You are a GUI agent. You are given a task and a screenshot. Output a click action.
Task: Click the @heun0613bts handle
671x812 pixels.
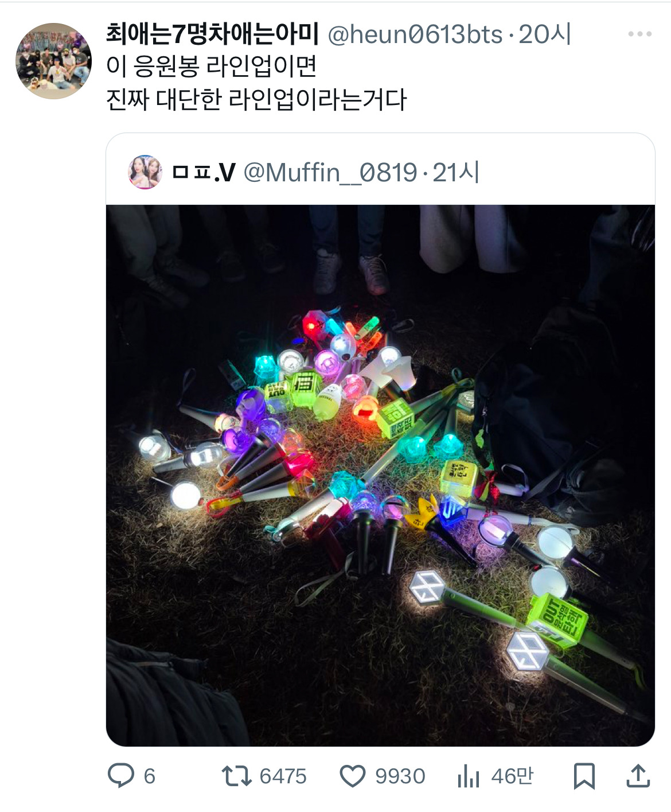(x=415, y=35)
